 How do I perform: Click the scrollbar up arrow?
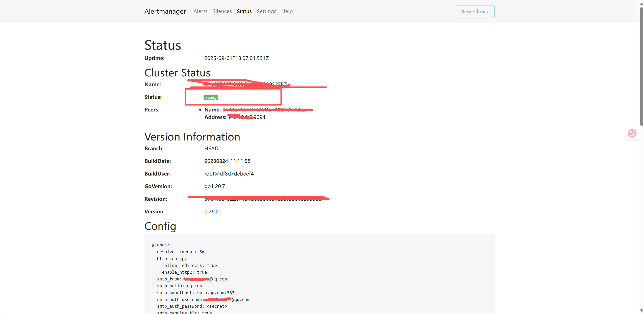(641, 4)
